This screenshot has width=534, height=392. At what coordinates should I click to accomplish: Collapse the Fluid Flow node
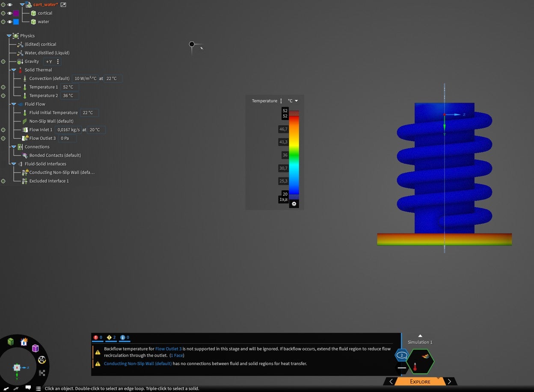click(14, 104)
